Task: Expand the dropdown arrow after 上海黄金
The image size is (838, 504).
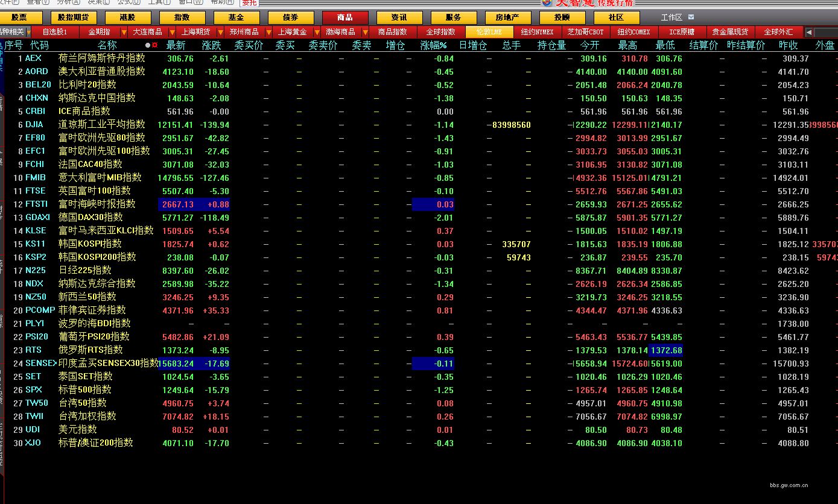Action: click(x=317, y=32)
